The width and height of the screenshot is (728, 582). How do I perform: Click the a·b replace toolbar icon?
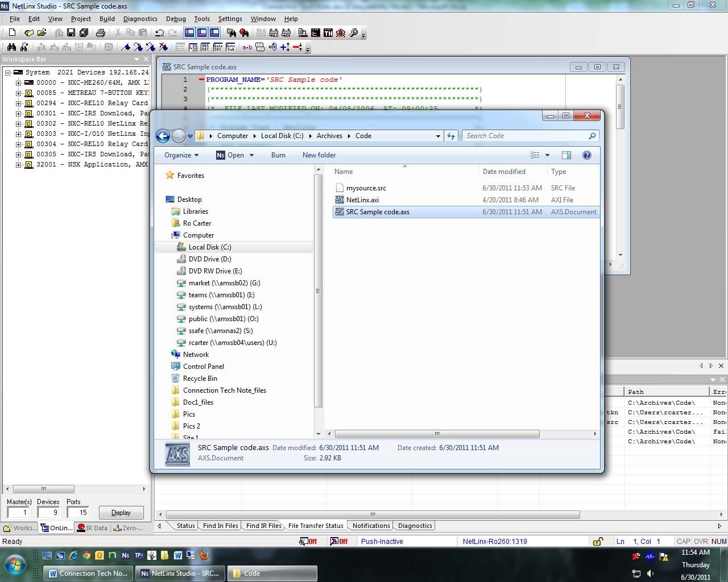coord(247,47)
